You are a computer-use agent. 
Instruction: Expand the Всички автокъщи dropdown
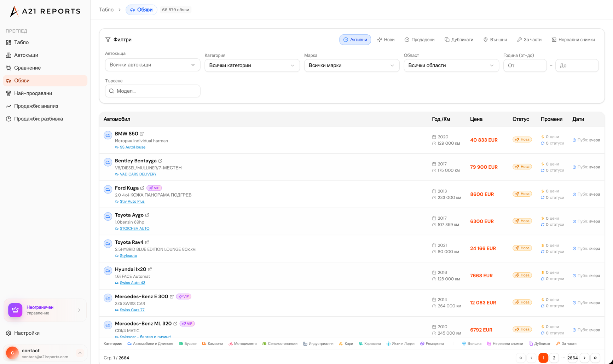click(x=152, y=65)
